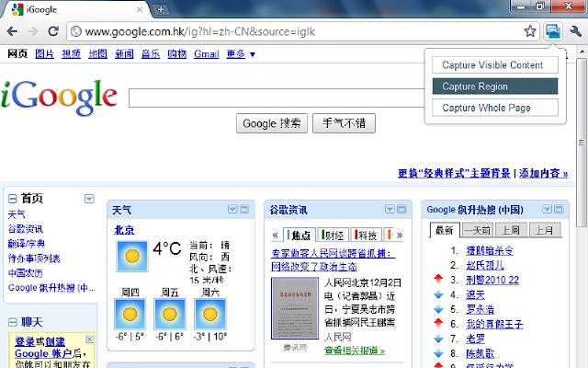Screen dimensions: 588x368
Task: Close the chat login notice box
Action: tap(89, 339)
